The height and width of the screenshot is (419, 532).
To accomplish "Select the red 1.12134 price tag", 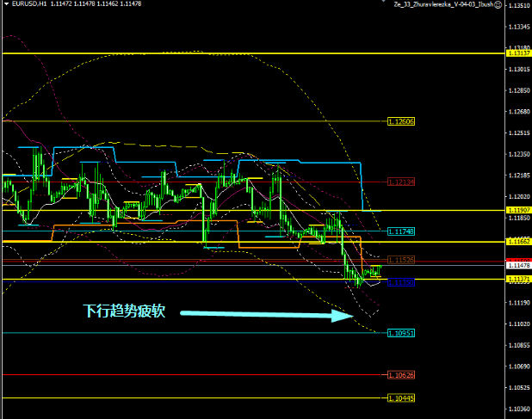I will click(x=401, y=182).
